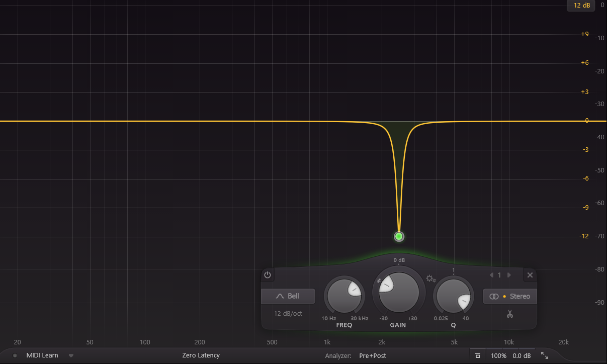
Task: Click the FREQ knob
Action: (x=344, y=297)
